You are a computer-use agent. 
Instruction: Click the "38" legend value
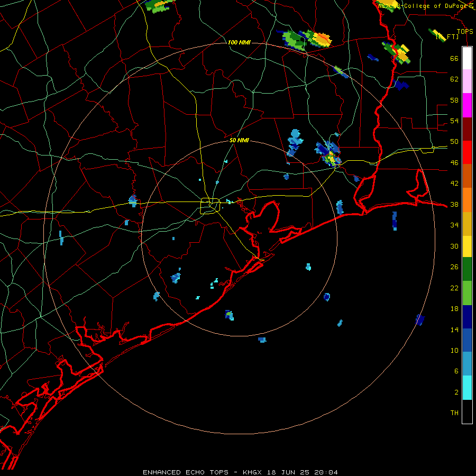454,204
